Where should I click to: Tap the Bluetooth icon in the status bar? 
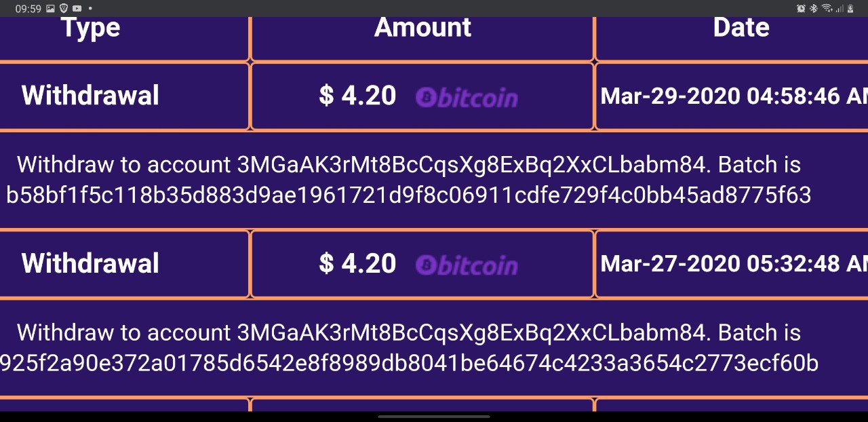(814, 8)
